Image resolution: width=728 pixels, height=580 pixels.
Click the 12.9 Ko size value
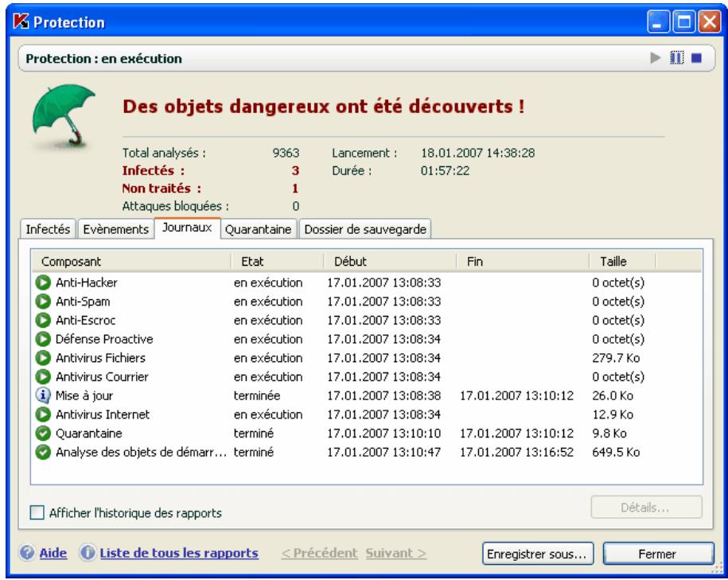click(613, 415)
